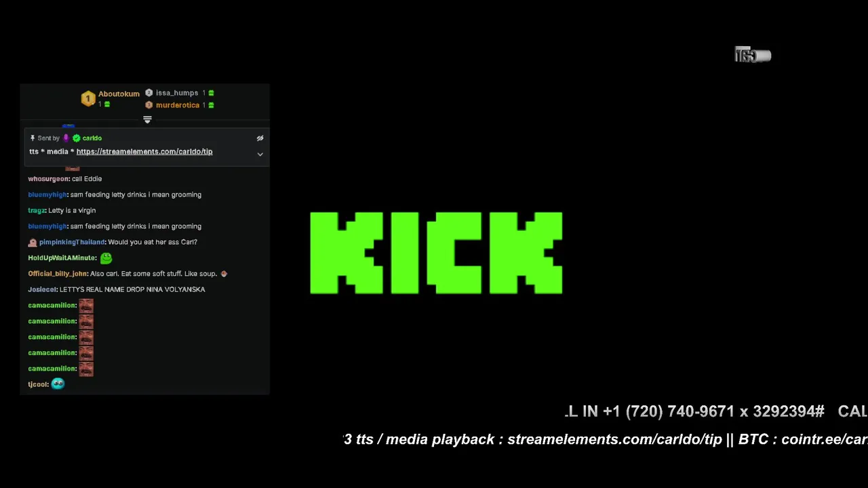Open Aboutokum's profile from the leaderboard
The width and height of the screenshot is (868, 488).
[x=119, y=94]
